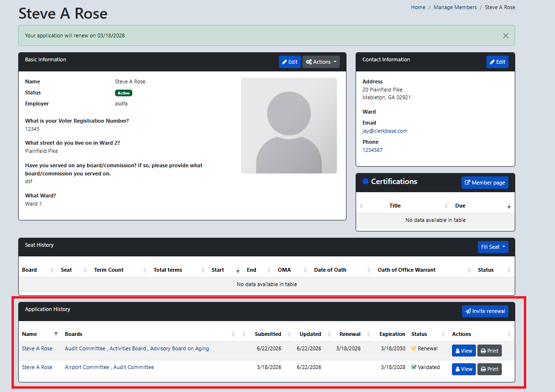The height and width of the screenshot is (392, 555).
Task: Click the Renewal status text
Action: coord(428,348)
